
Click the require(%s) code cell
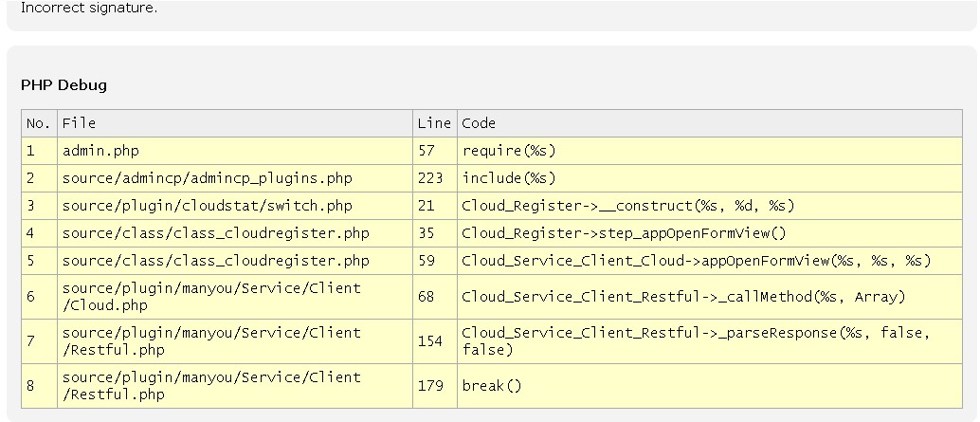(x=509, y=151)
